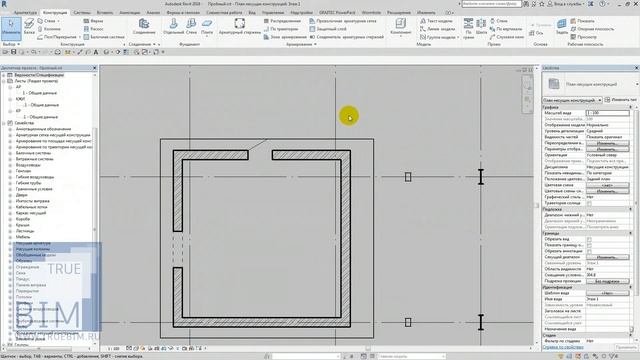Select the Несущие колонны tree item

point(33,249)
